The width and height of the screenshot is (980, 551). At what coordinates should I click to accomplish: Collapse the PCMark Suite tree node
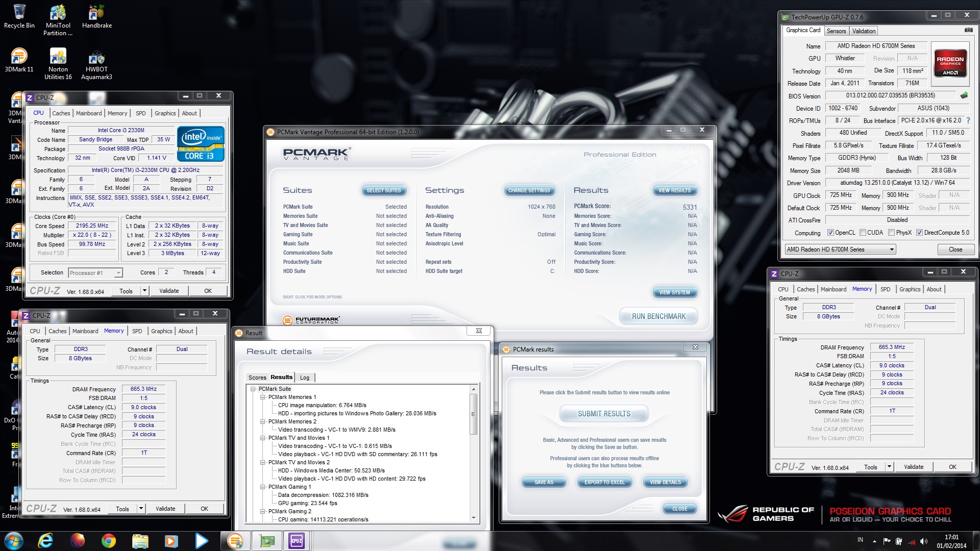tap(253, 389)
